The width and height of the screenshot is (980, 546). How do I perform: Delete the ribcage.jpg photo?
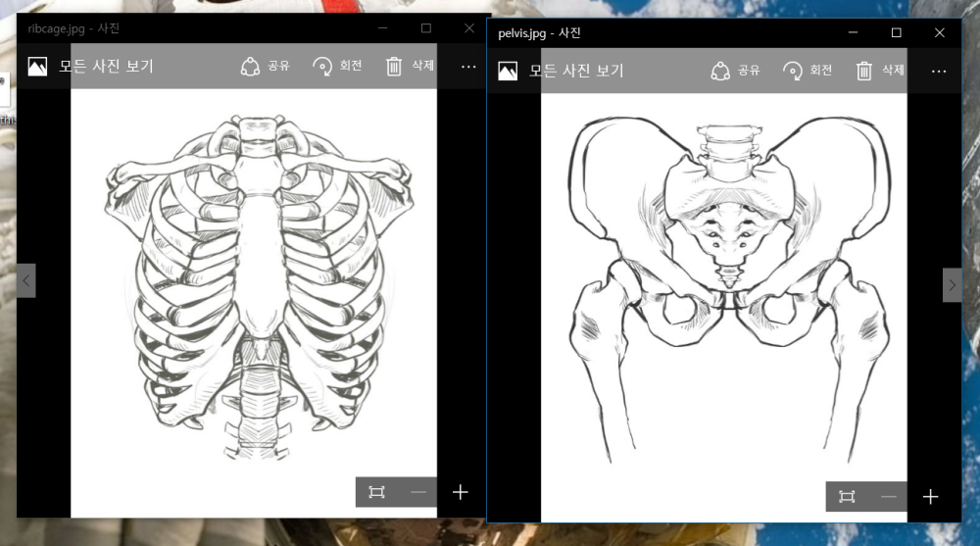pyautogui.click(x=410, y=67)
